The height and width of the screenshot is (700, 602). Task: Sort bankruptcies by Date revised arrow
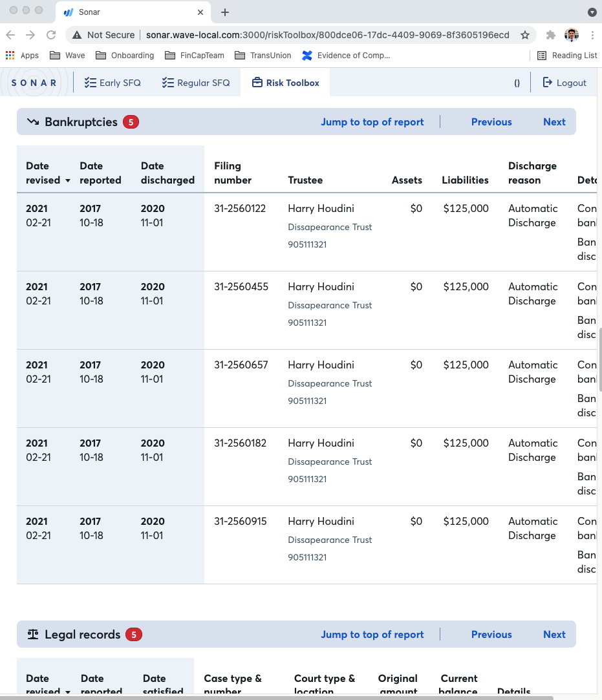tap(68, 181)
